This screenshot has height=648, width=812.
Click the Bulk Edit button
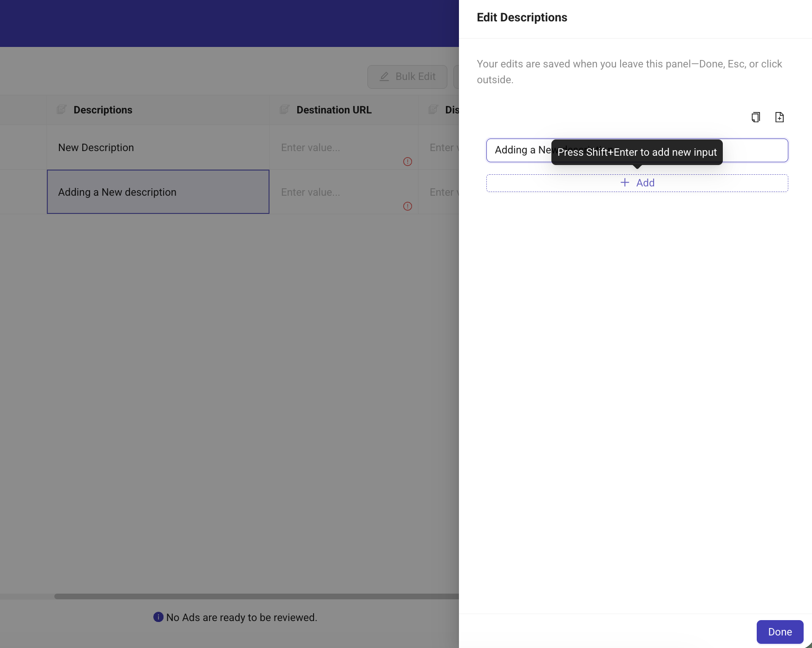[x=407, y=77]
